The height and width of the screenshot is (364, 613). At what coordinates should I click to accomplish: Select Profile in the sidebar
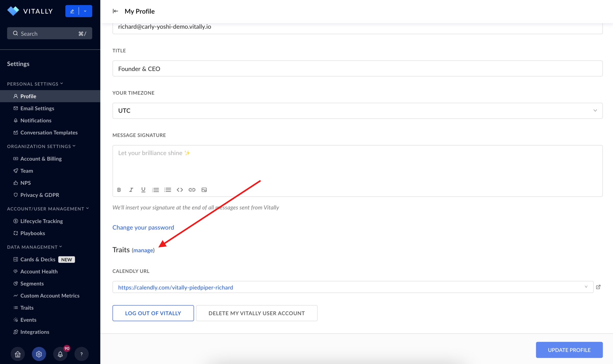tap(50, 96)
